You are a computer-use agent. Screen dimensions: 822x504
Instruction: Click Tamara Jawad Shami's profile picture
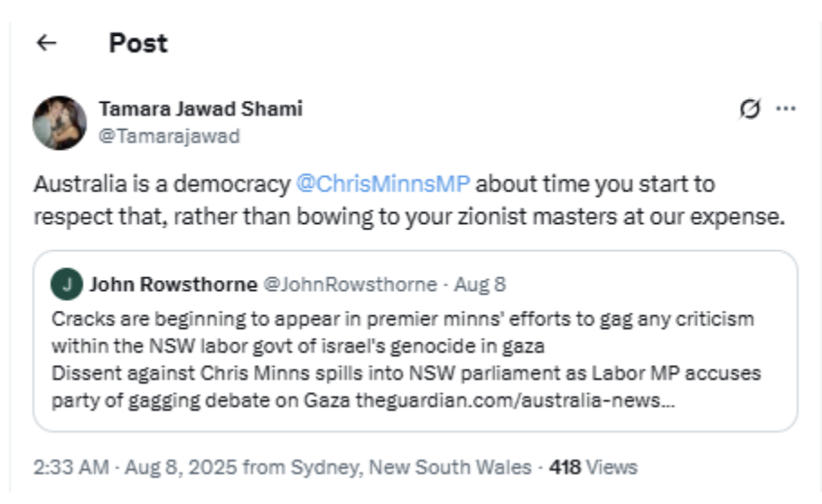pyautogui.click(x=60, y=122)
